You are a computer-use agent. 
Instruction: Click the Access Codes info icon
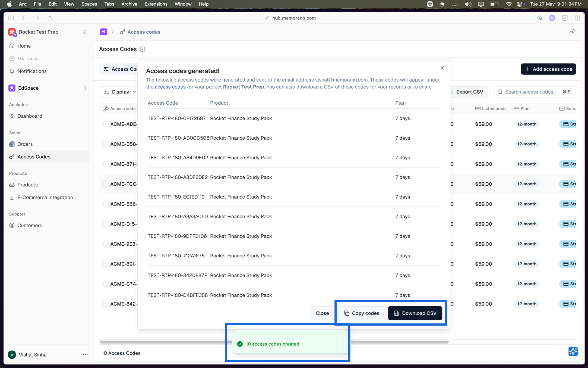tap(142, 49)
